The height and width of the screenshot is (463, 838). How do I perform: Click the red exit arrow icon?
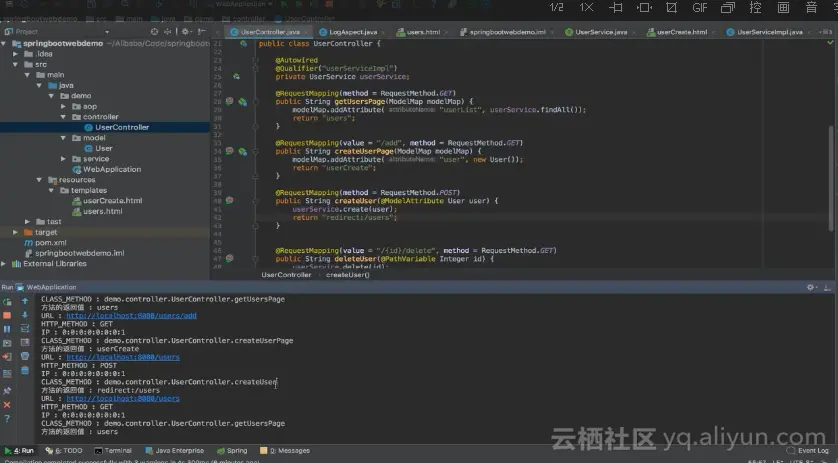pos(7,357)
